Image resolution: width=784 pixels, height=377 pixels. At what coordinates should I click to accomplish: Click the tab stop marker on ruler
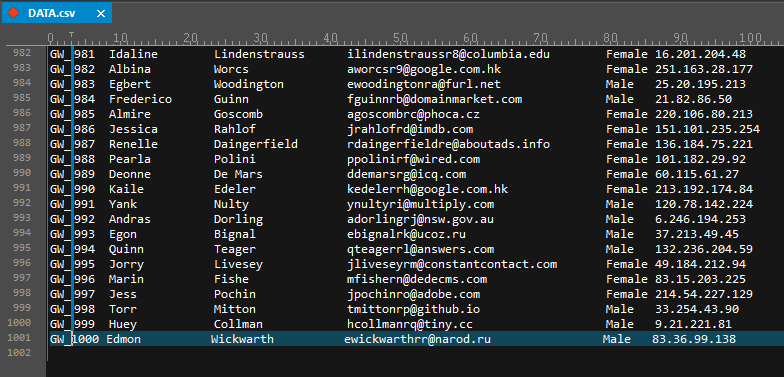tap(72, 34)
